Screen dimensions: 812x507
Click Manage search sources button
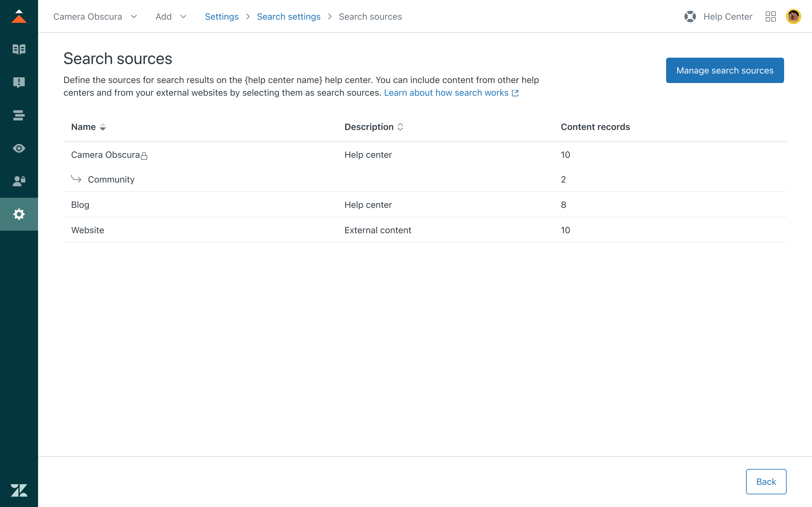click(x=725, y=70)
